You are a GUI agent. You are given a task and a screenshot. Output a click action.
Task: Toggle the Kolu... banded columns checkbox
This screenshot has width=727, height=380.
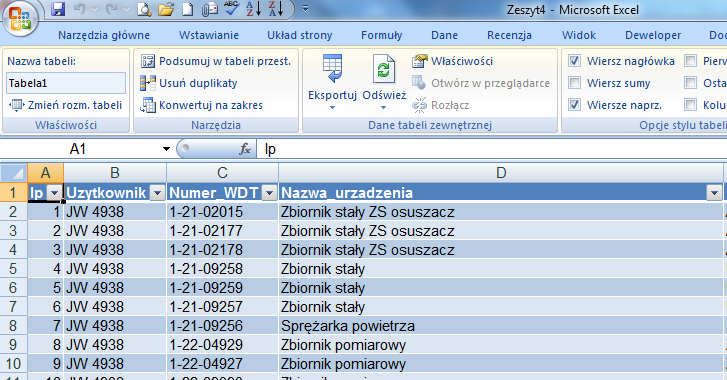pyautogui.click(x=691, y=105)
